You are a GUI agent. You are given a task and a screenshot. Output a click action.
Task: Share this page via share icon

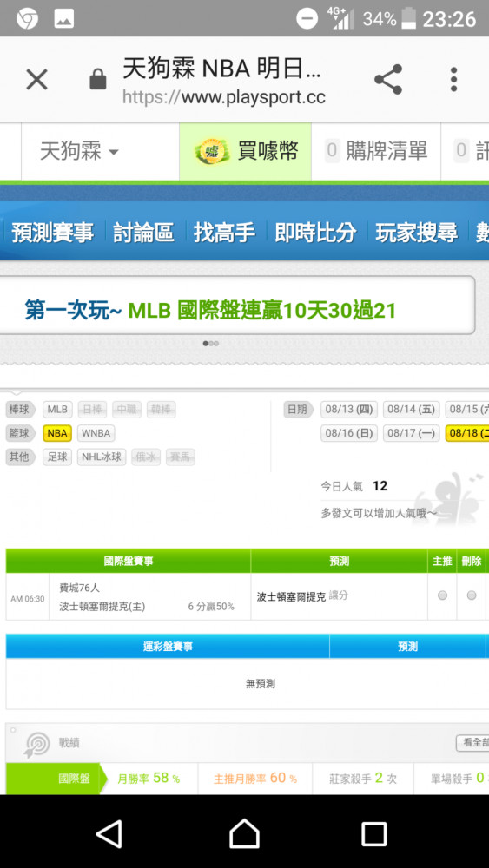[388, 79]
